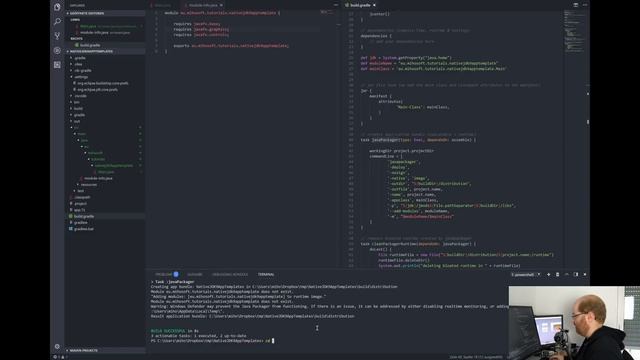Switch to the first left editor tab

pos(162,5)
